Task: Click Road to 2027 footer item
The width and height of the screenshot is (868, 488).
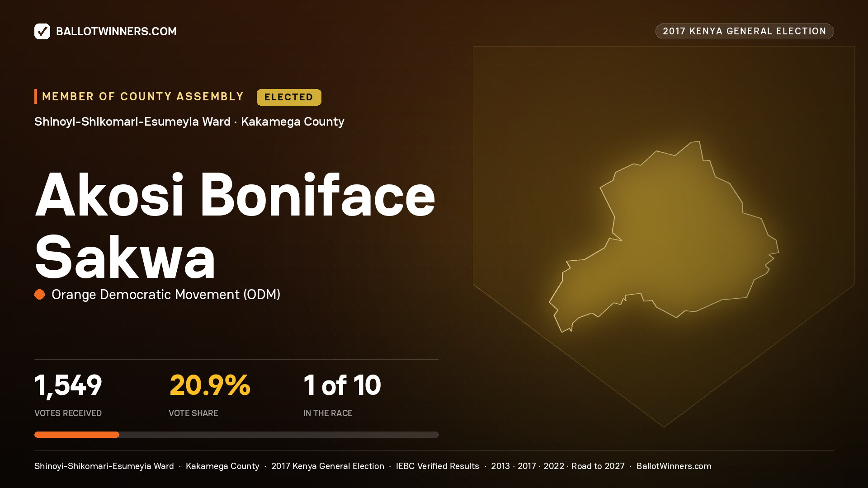Action: pos(598,466)
